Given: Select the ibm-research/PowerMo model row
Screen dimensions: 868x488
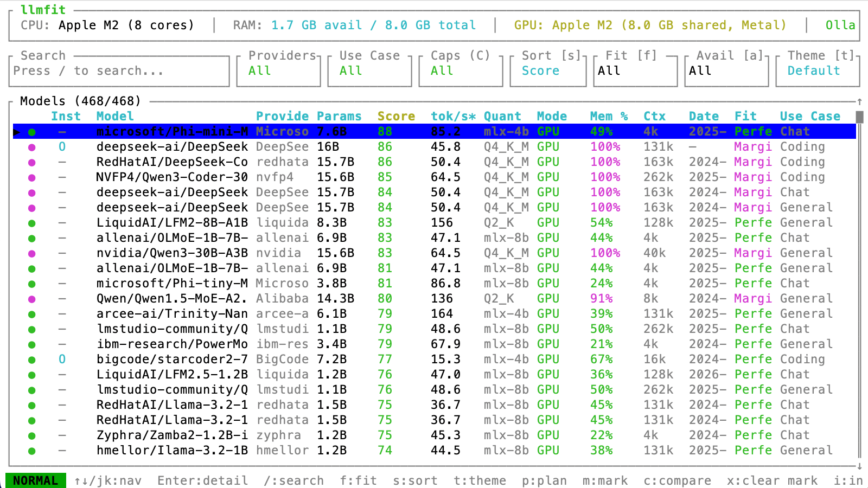Looking at the screenshot, I should click(434, 344).
